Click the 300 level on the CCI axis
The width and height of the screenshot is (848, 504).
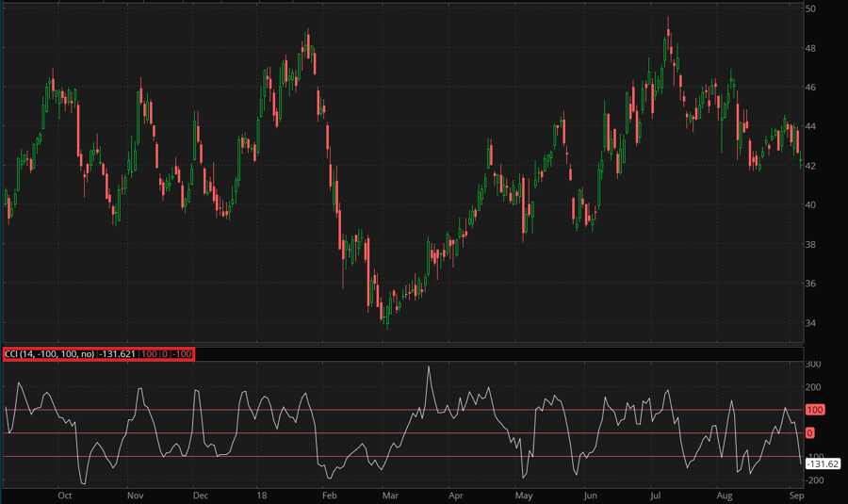click(x=813, y=364)
